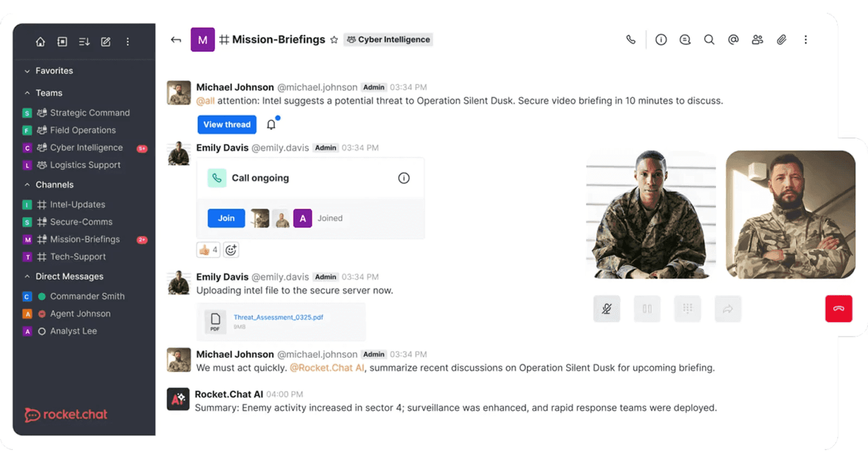Screen dimensions: 868x454
Task: Open the sidebar kebab menu
Action: coord(127,42)
